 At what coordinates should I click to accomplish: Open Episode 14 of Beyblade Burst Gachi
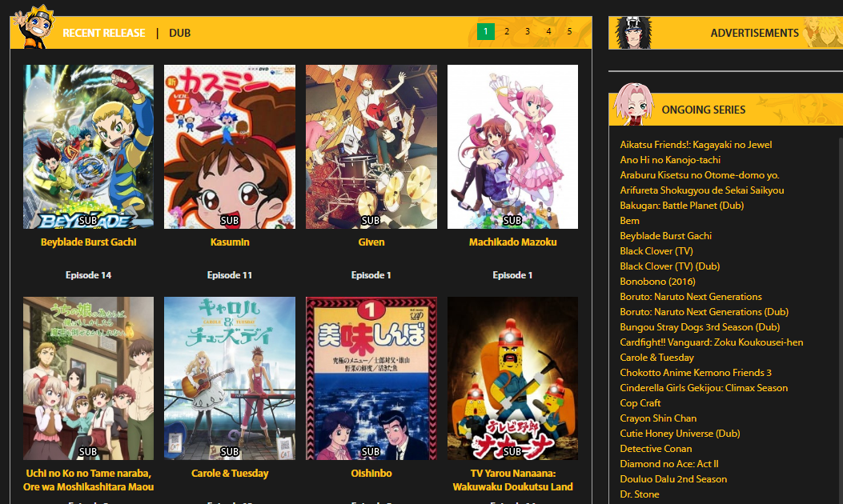88,275
